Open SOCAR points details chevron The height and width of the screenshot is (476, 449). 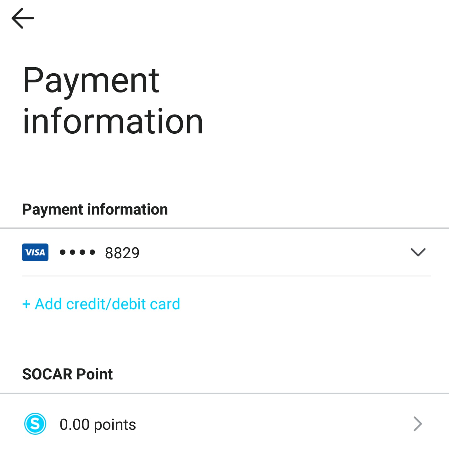pos(418,424)
